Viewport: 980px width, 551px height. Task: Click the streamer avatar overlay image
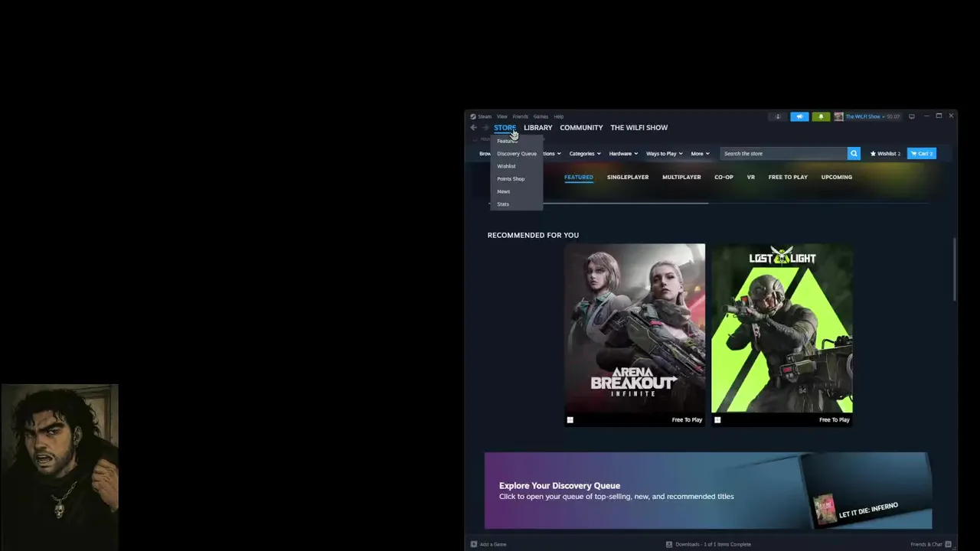pos(60,468)
